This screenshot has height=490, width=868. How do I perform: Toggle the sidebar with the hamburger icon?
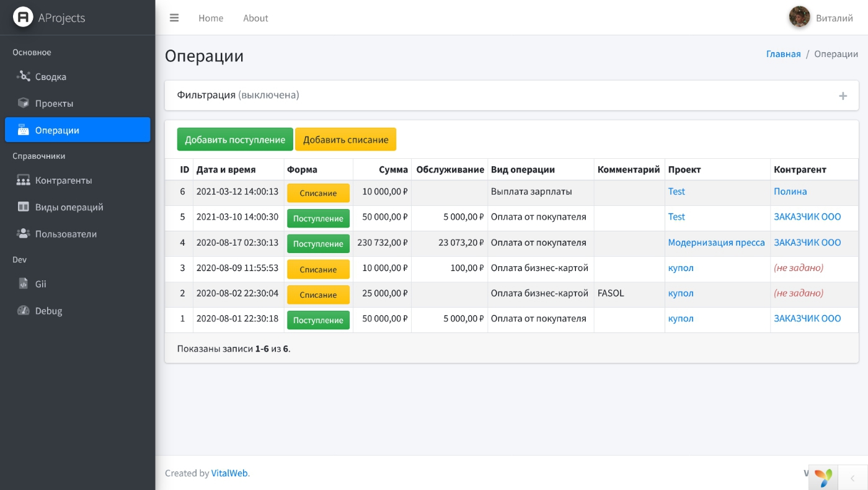click(x=174, y=18)
